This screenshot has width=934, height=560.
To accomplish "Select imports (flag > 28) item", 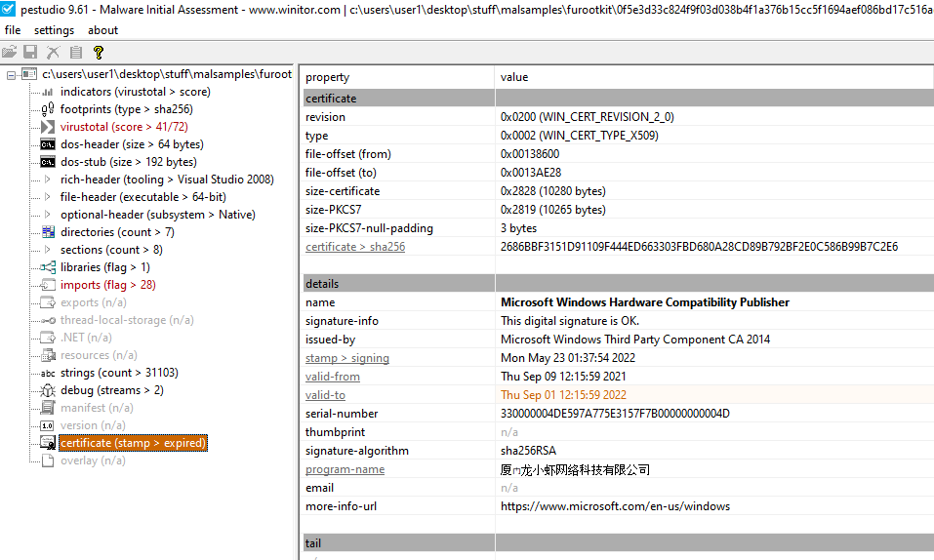I will [107, 285].
